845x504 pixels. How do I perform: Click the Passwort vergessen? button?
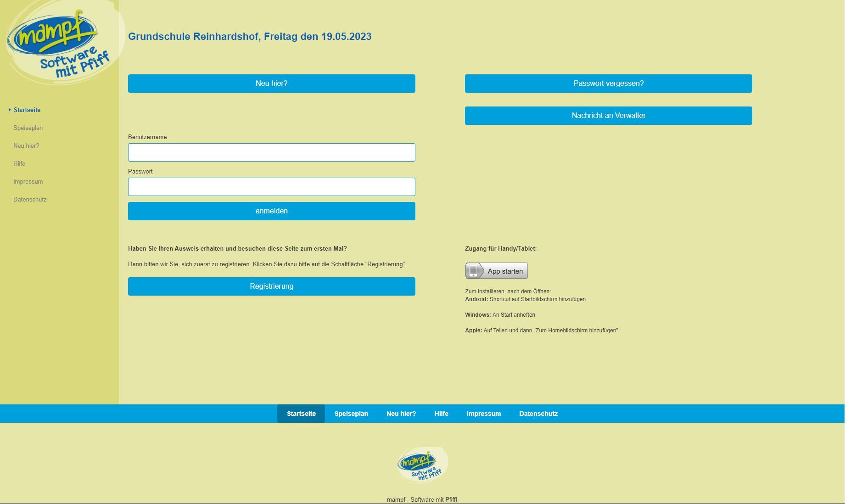pyautogui.click(x=608, y=84)
